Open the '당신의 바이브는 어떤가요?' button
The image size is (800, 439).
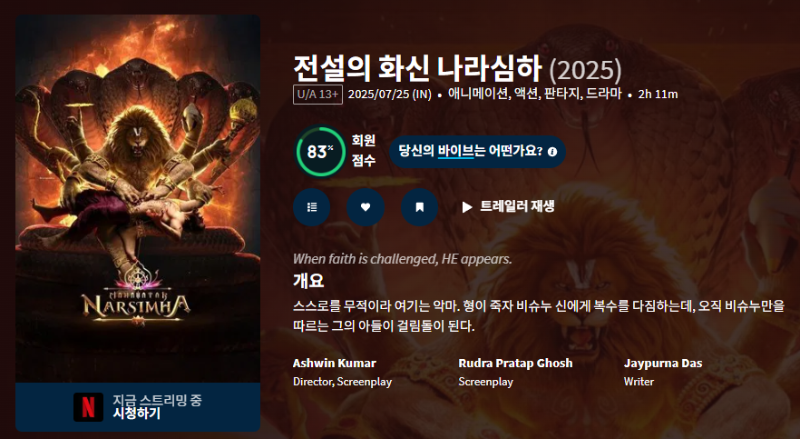478,152
